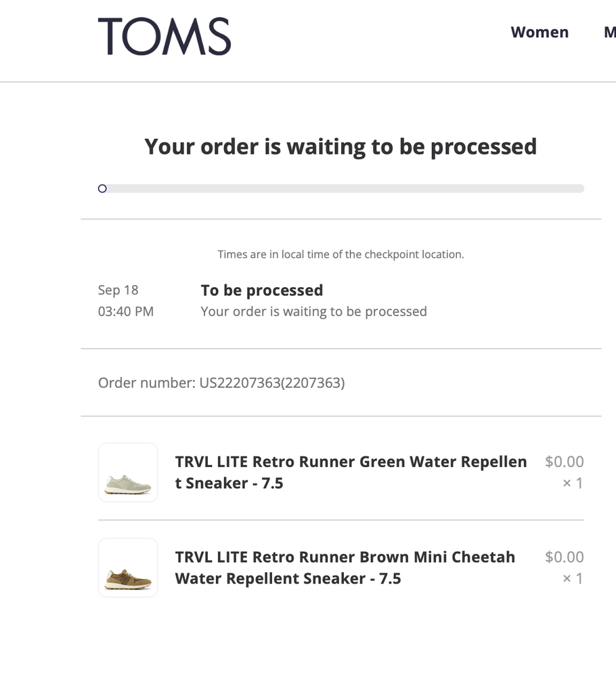Click 'Your order is waiting to be processed' heading
The height and width of the screenshot is (677, 616).
pos(341,146)
